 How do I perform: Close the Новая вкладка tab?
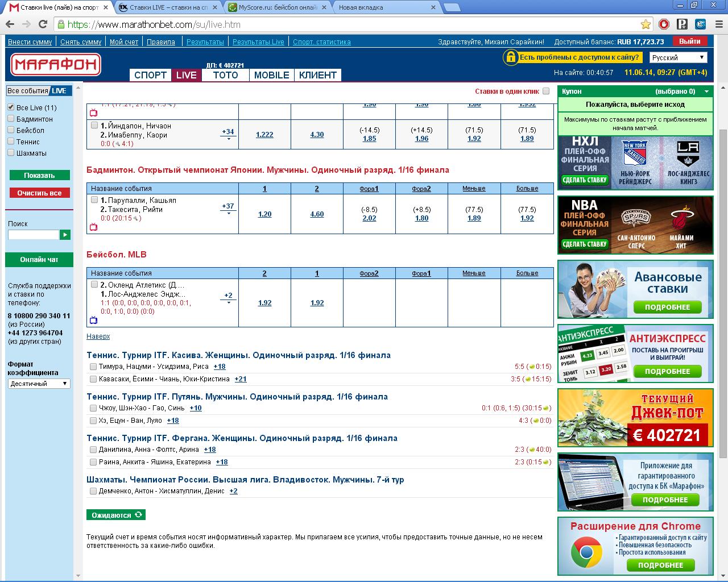coord(433,7)
